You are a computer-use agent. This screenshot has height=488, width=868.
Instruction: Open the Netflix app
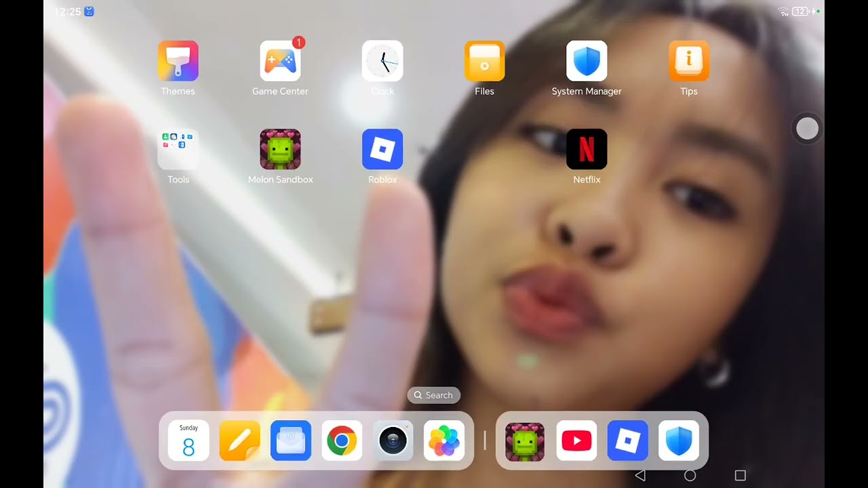(587, 149)
